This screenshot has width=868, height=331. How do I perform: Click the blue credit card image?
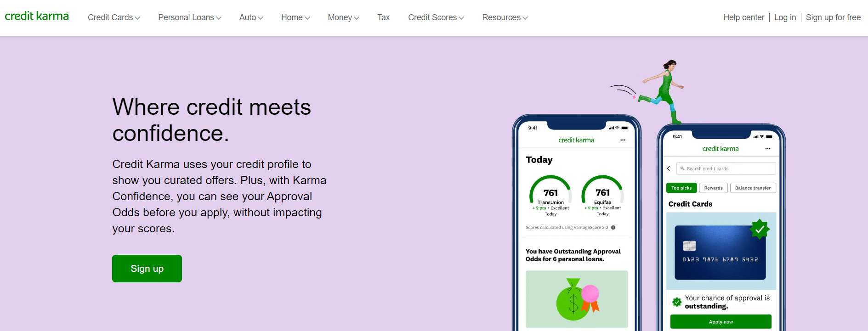(720, 252)
